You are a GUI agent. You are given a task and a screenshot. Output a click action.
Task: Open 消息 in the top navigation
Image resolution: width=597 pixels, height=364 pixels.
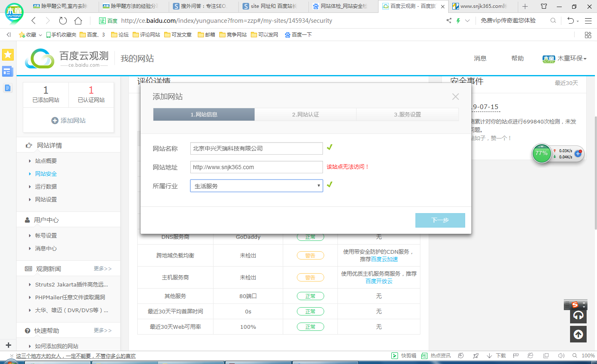(x=480, y=58)
